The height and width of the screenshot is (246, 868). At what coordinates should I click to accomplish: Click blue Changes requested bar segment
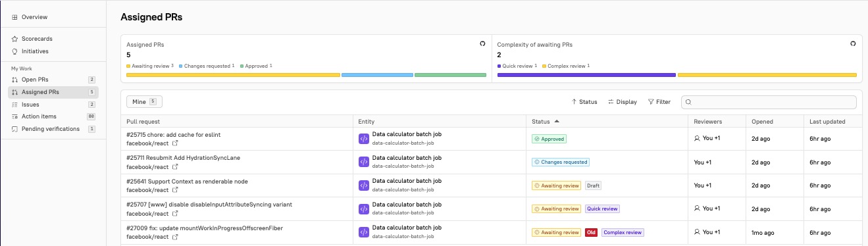coord(377,75)
